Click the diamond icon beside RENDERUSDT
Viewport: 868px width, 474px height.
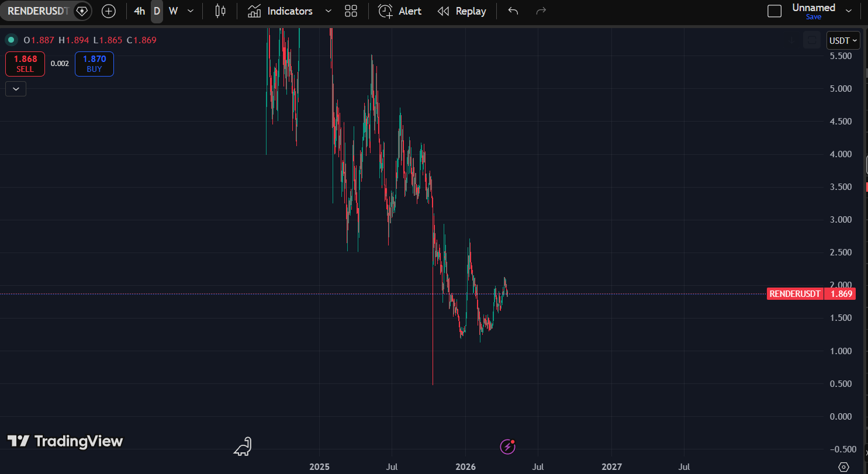(82, 11)
